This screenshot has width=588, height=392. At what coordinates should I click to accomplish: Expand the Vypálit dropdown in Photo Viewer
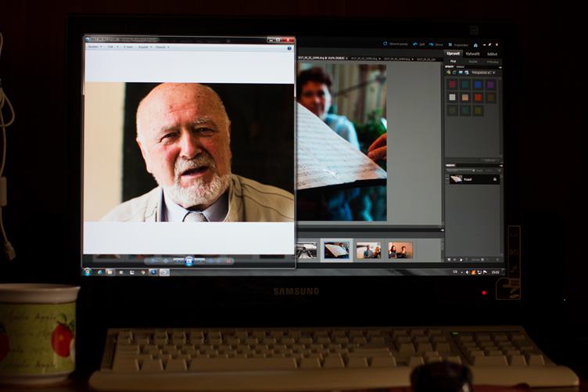click(145, 47)
